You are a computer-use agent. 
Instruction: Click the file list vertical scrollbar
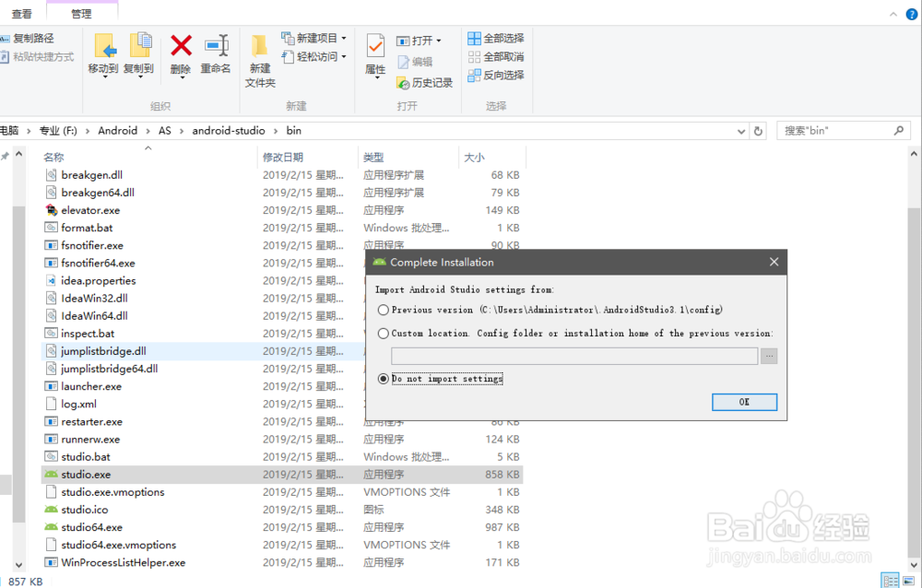[914, 382]
